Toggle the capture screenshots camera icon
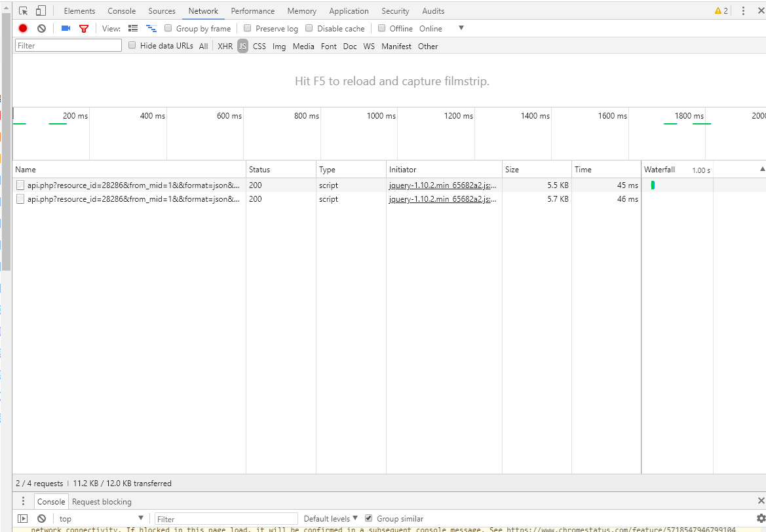Screen dimensions: 766x532 [x=66, y=28]
